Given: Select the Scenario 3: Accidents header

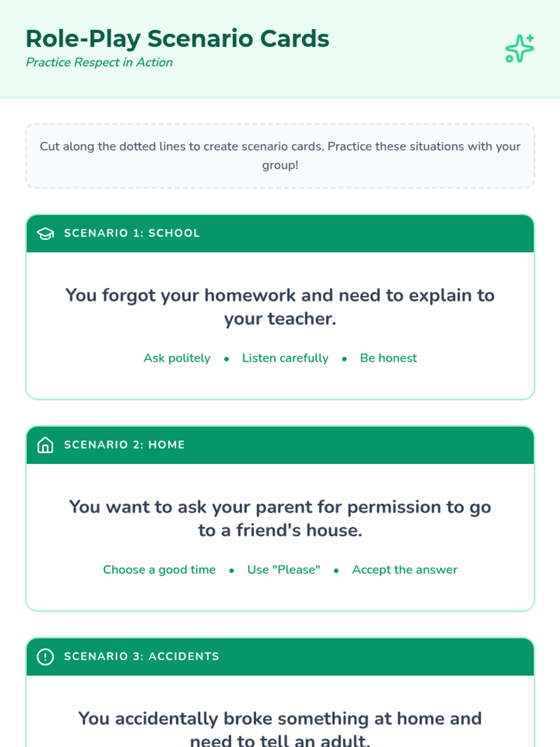Looking at the screenshot, I should (280, 656).
